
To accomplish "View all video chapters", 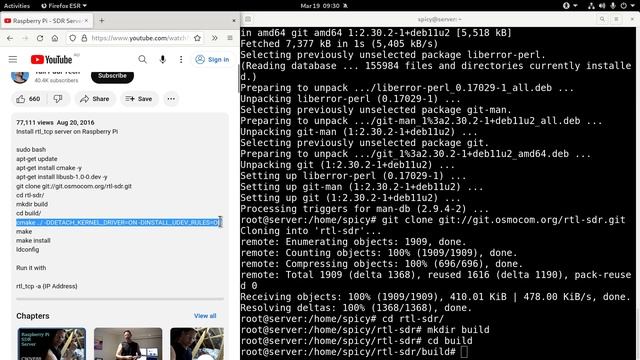I will click(205, 316).
